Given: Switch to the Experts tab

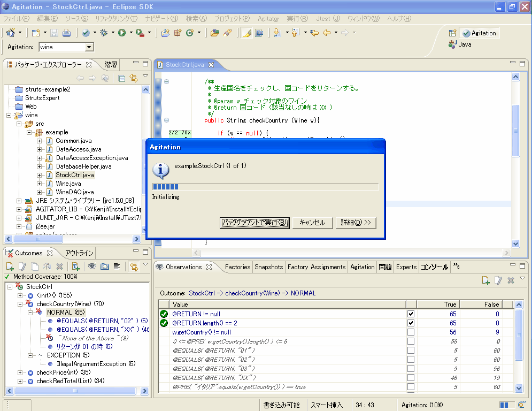Looking at the screenshot, I should click(406, 267).
